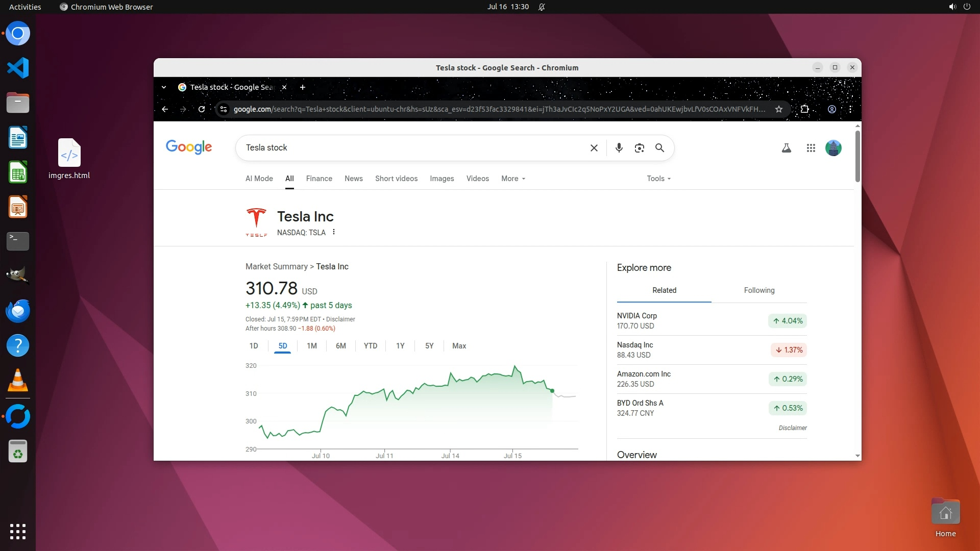This screenshot has height=551, width=980.
Task: Open Search Labs flask icon
Action: [786, 148]
